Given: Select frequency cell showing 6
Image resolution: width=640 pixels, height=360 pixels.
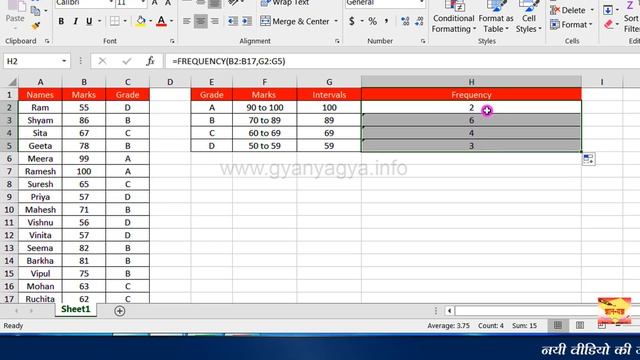Looking at the screenshot, I should pos(471,120).
